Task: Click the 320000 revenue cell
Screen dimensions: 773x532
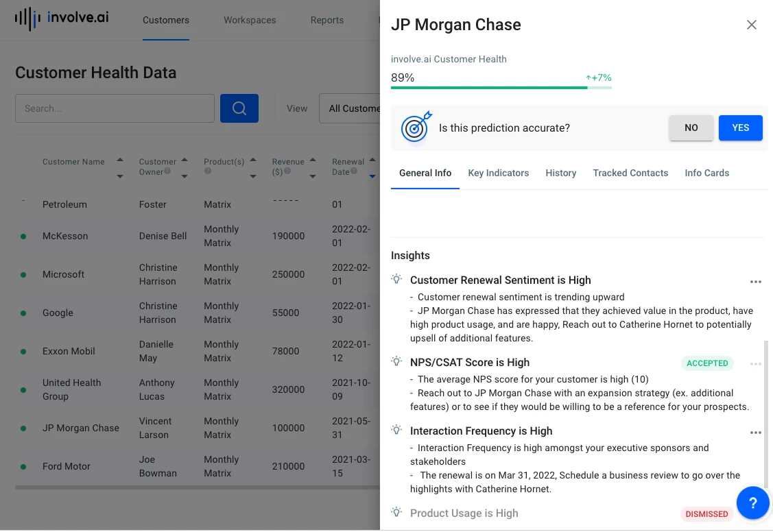Action: click(288, 389)
